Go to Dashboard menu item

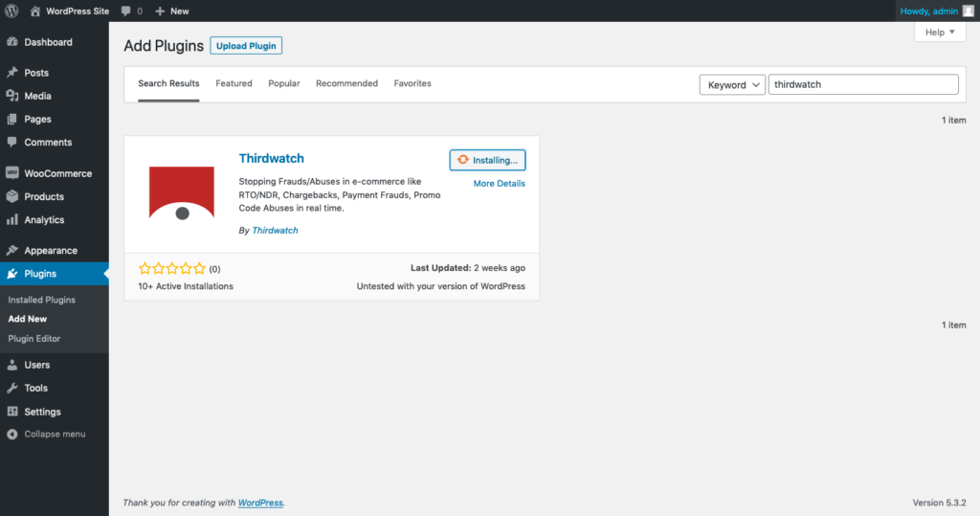tap(55, 42)
